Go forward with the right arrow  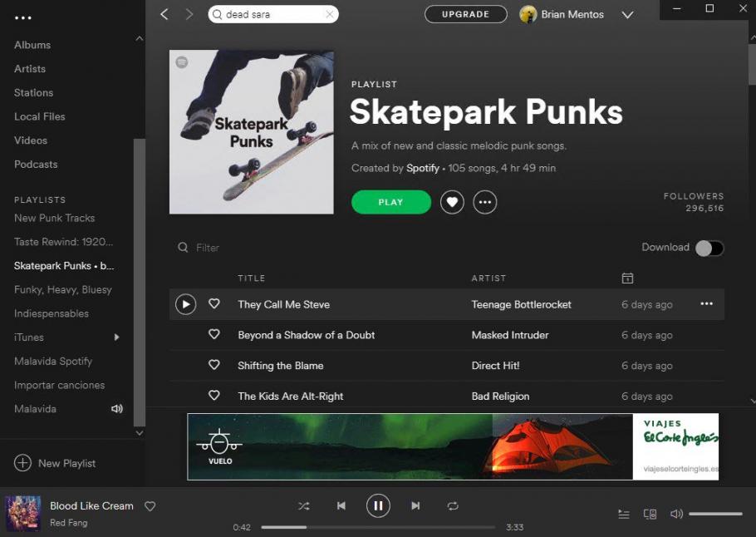pyautogui.click(x=189, y=14)
